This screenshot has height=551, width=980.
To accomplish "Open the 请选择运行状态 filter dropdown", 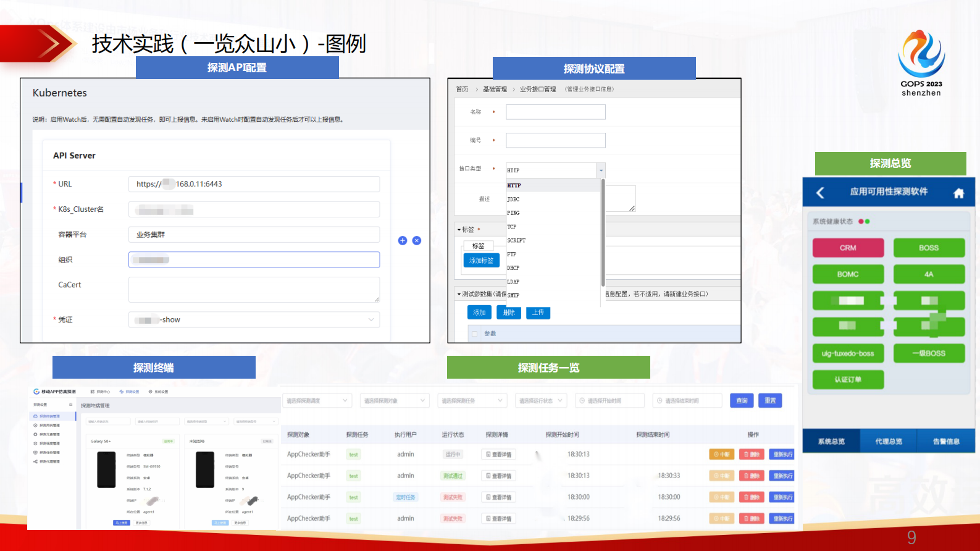I will pyautogui.click(x=541, y=401).
